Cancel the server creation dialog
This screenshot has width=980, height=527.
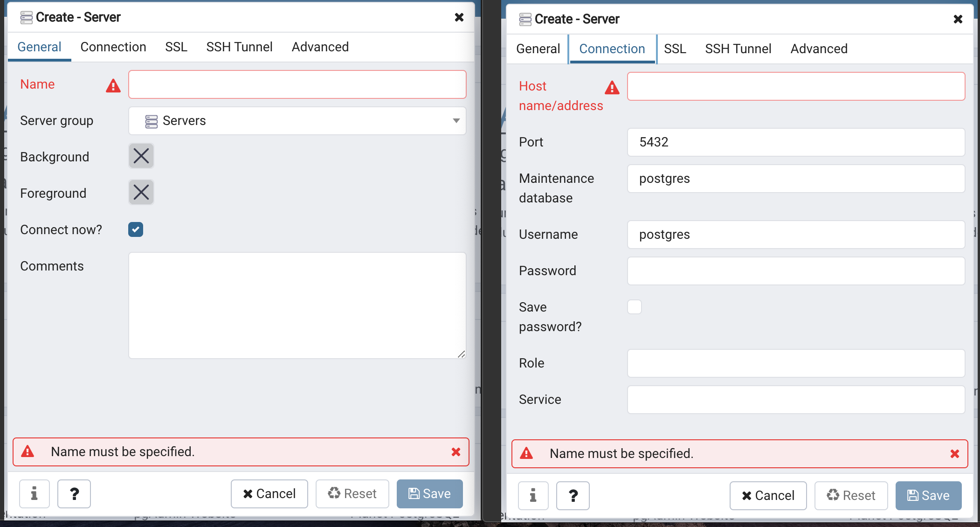269,493
